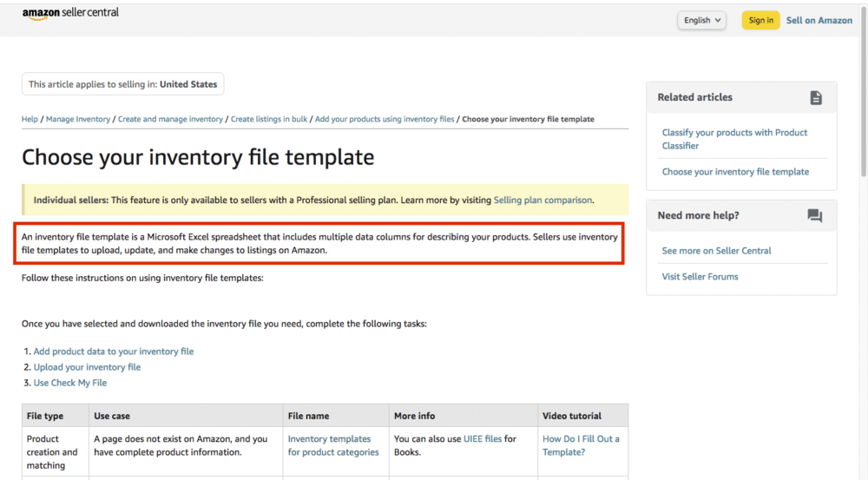Open How Do I Fill Out a Template video link
The image size is (868, 480).
point(581,445)
